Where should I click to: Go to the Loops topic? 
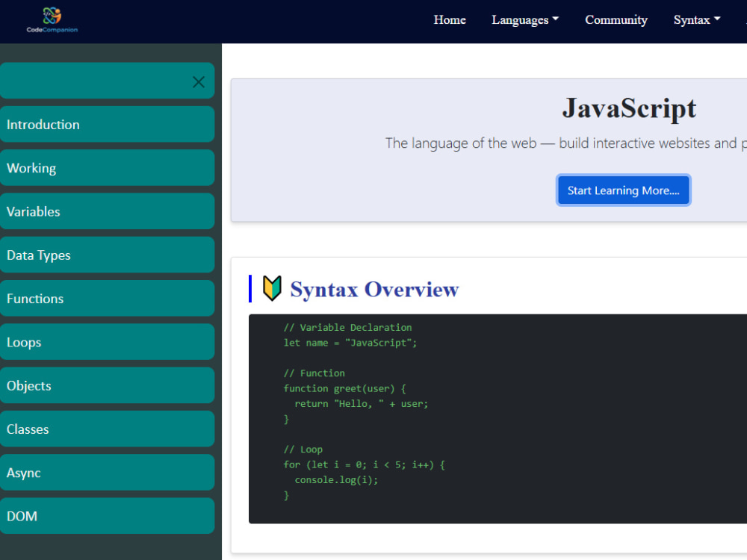pyautogui.click(x=107, y=342)
